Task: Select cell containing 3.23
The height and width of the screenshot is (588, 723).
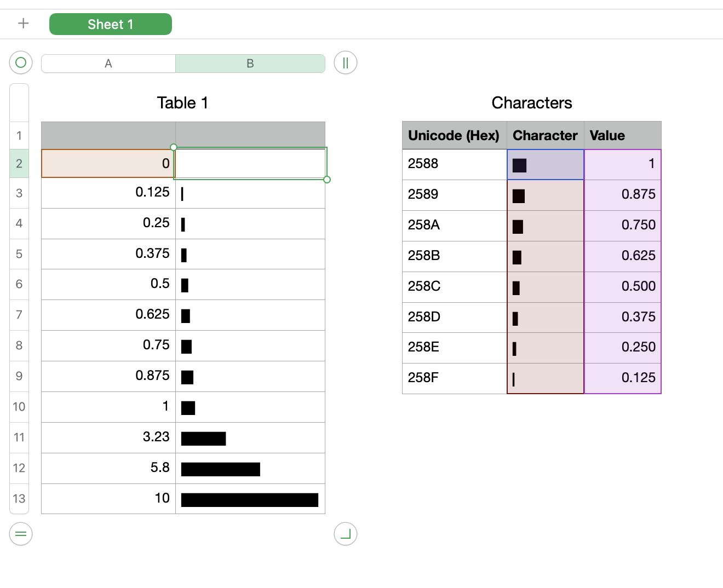Action: tap(108, 437)
